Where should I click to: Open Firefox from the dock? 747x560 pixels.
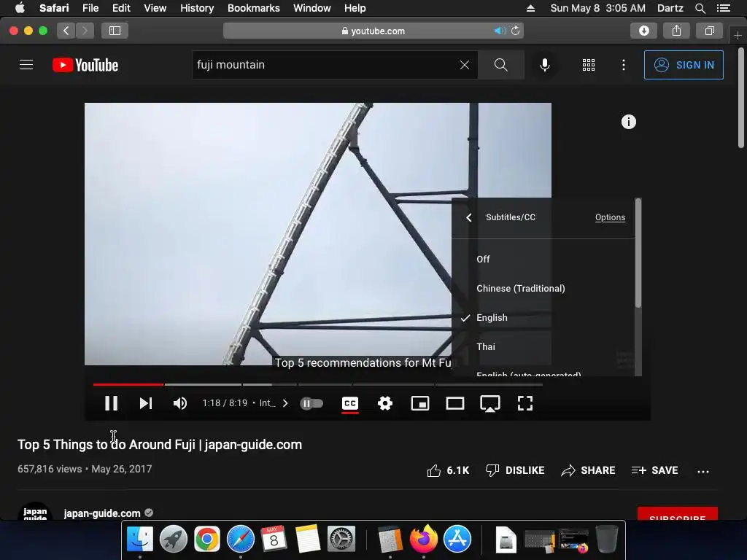tap(424, 539)
